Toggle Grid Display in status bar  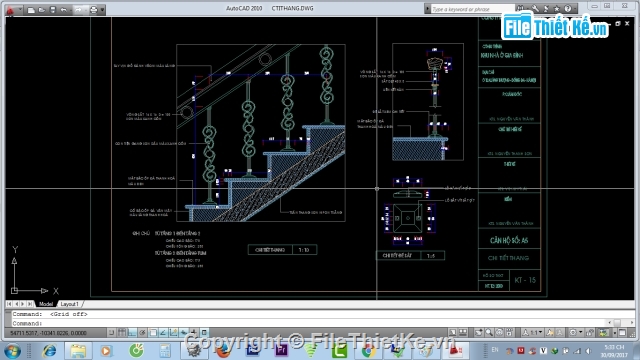pos(122,333)
